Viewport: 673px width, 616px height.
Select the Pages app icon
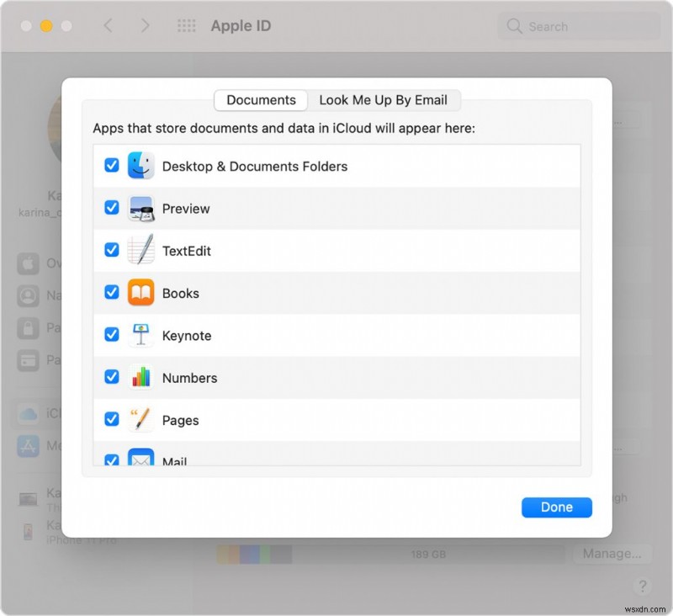(140, 420)
